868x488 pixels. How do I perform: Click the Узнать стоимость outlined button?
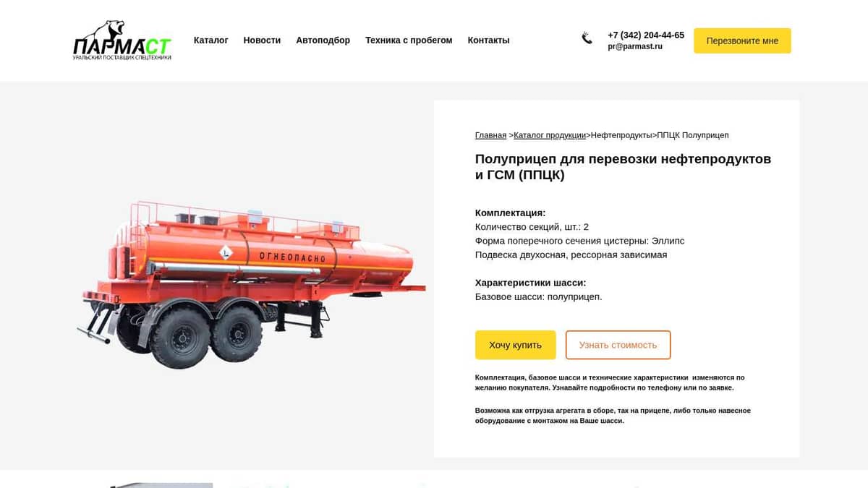pos(618,345)
